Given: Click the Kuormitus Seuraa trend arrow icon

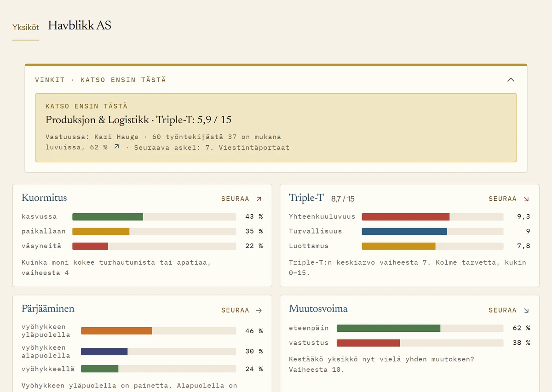Looking at the screenshot, I should pyautogui.click(x=259, y=199).
